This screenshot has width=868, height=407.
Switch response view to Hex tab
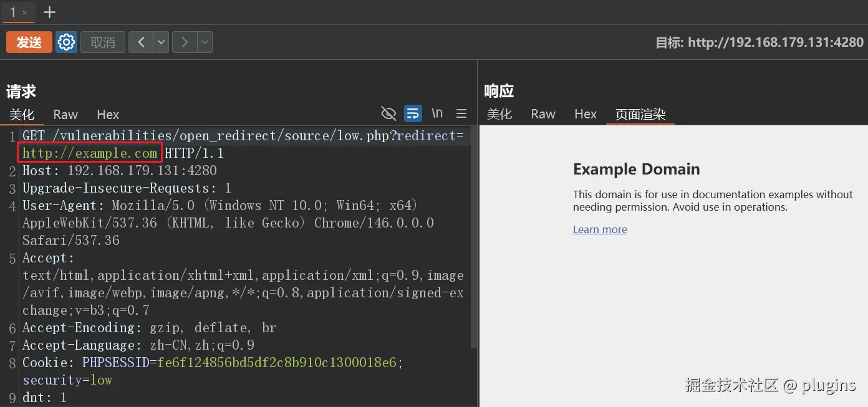pyautogui.click(x=586, y=114)
